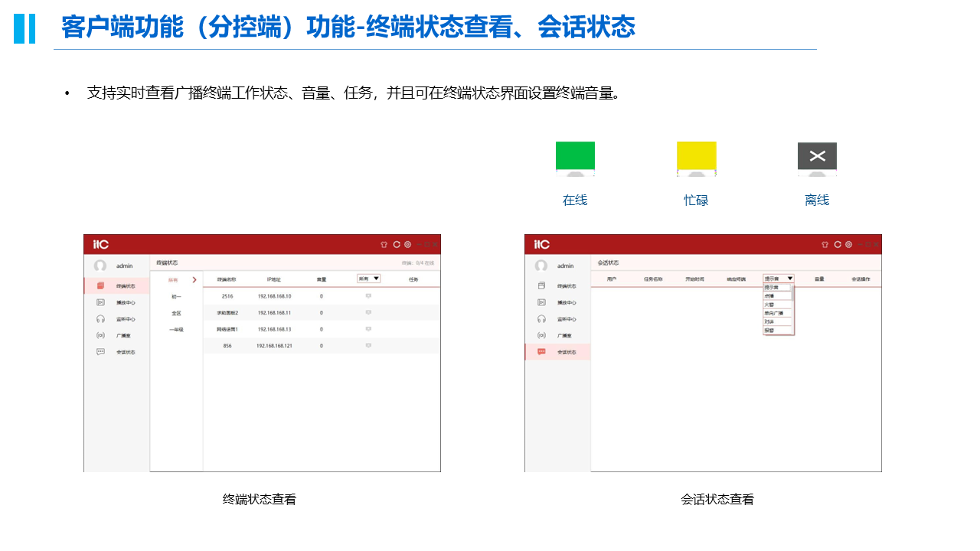The image size is (980, 551).
Task: Click the admin avatar in 会话状态 window
Action: click(541, 266)
